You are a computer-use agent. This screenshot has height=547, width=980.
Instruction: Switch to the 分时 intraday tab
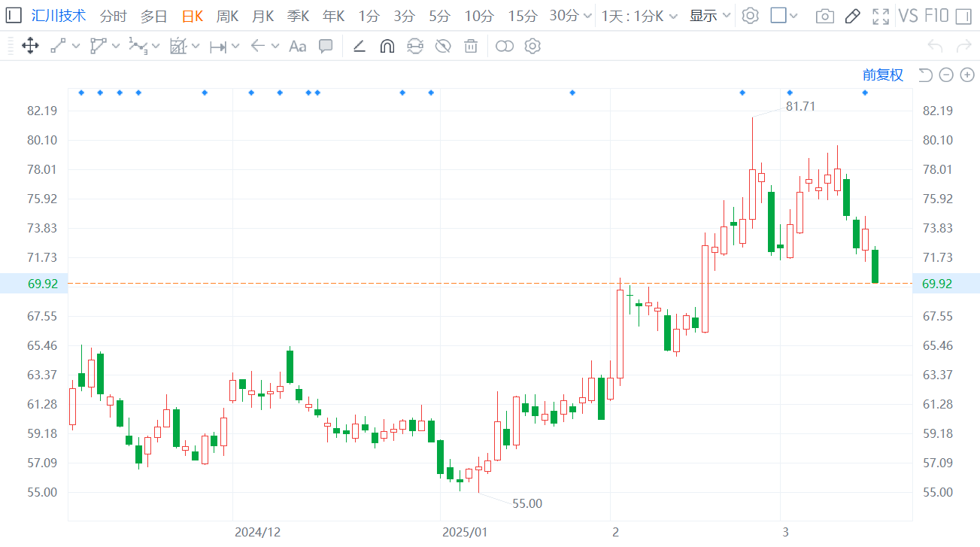tap(113, 15)
